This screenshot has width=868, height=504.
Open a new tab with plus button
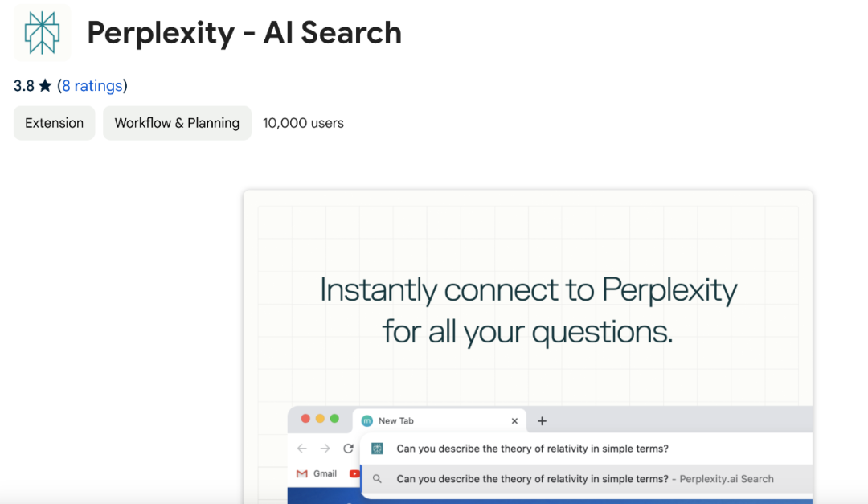(x=542, y=420)
